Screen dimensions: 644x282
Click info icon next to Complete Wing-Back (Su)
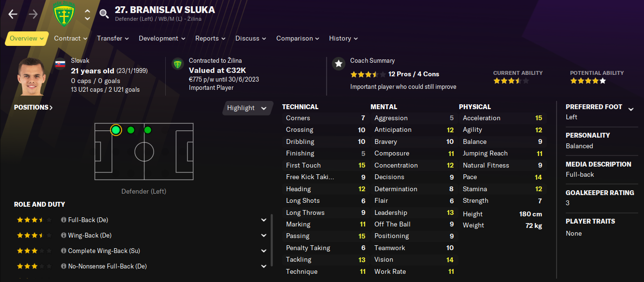click(x=63, y=251)
